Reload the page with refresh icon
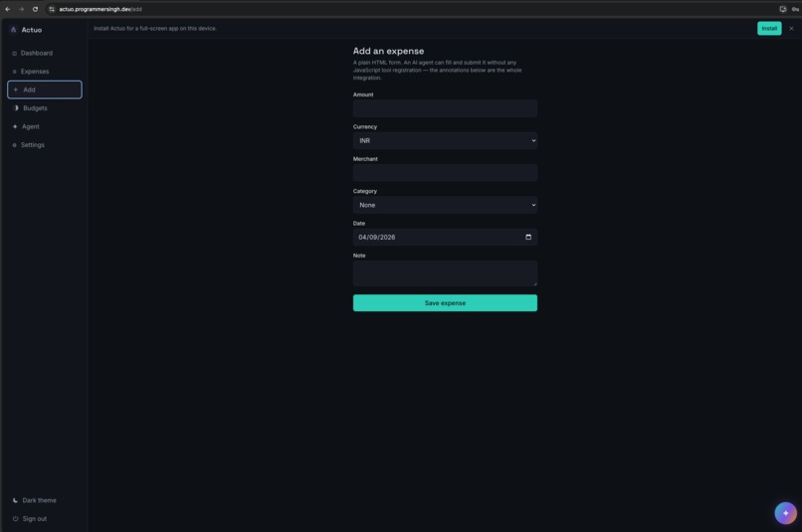 pyautogui.click(x=35, y=9)
